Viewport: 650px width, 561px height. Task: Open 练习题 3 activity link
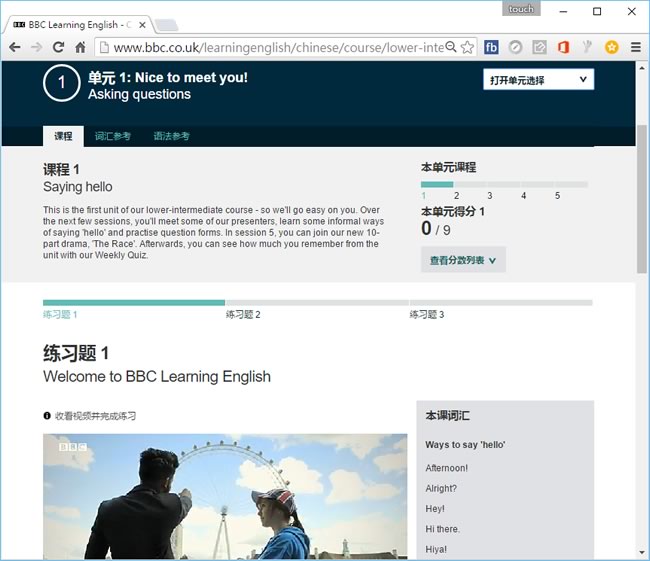click(x=427, y=314)
